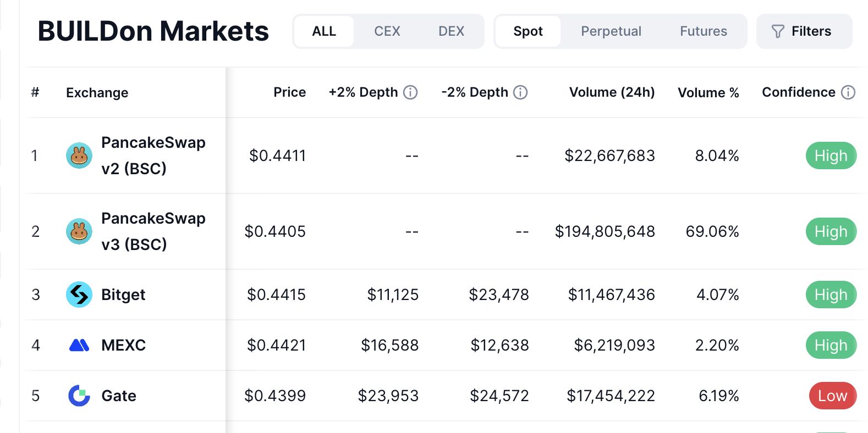Switch to the CEX markets tab

387,31
